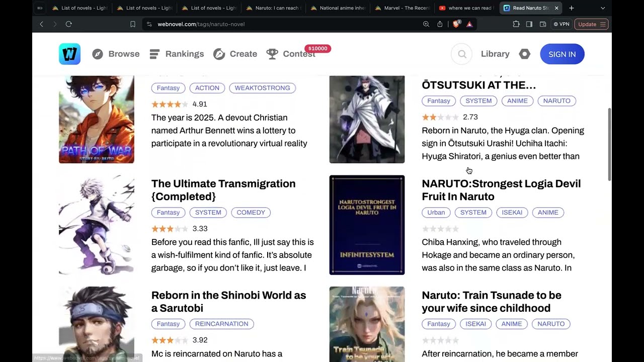Viewport: 644px width, 362px height.
Task: Click the zoom magnifier in address bar
Action: 426,24
